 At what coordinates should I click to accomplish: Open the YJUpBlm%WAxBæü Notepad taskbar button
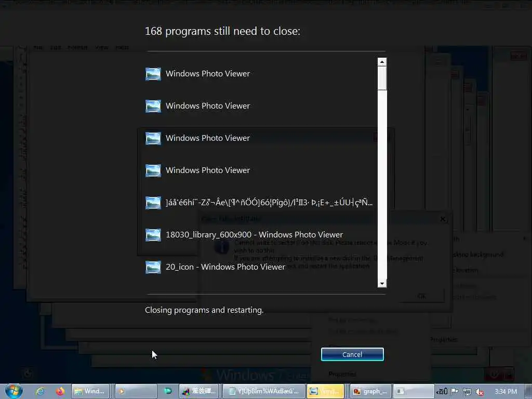[263, 391]
